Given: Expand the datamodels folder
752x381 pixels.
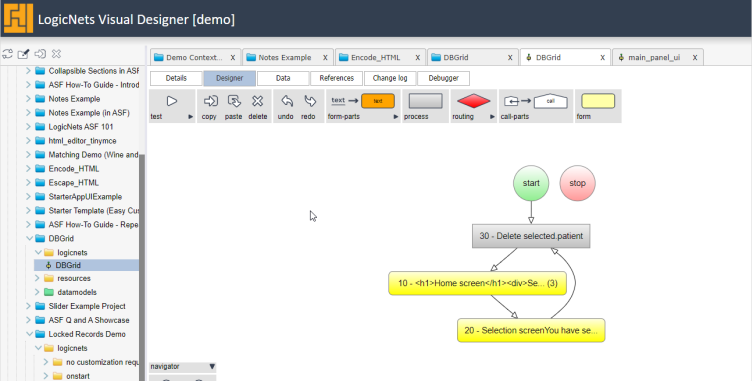Looking at the screenshot, I should point(37,292).
